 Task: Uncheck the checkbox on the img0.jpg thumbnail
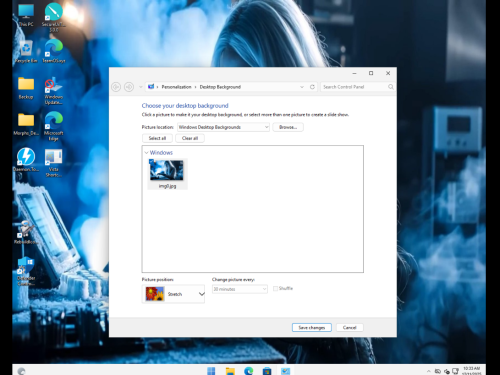tap(152, 162)
